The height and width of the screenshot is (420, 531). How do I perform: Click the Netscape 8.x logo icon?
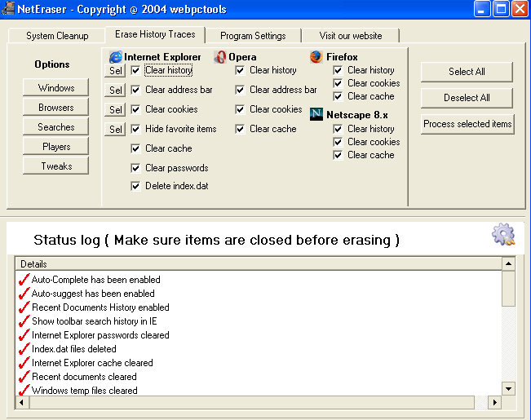pyautogui.click(x=316, y=114)
